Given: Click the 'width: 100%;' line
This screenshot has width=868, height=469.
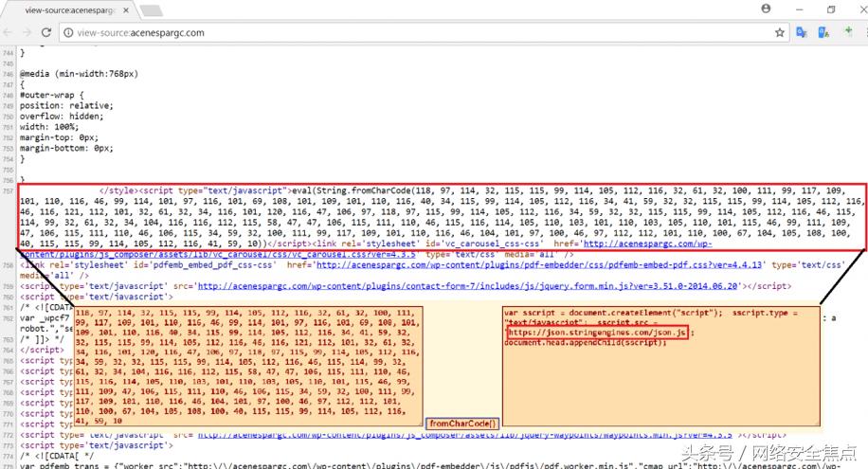Looking at the screenshot, I should tap(49, 127).
